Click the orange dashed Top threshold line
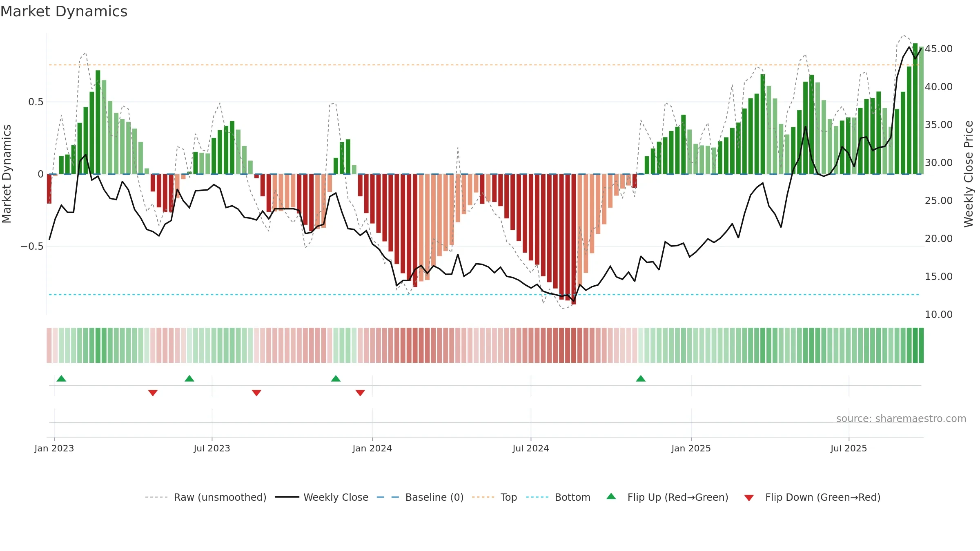Image resolution: width=980 pixels, height=551 pixels. point(484,65)
